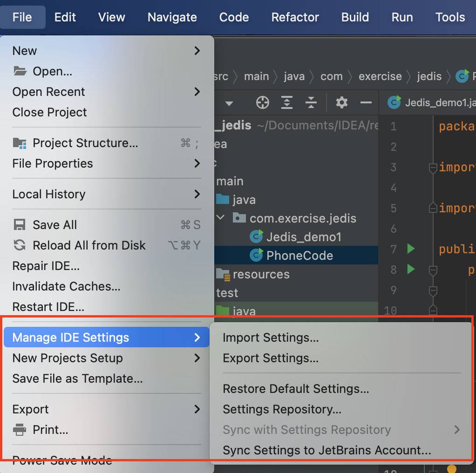Open the Tools menu

coord(450,17)
